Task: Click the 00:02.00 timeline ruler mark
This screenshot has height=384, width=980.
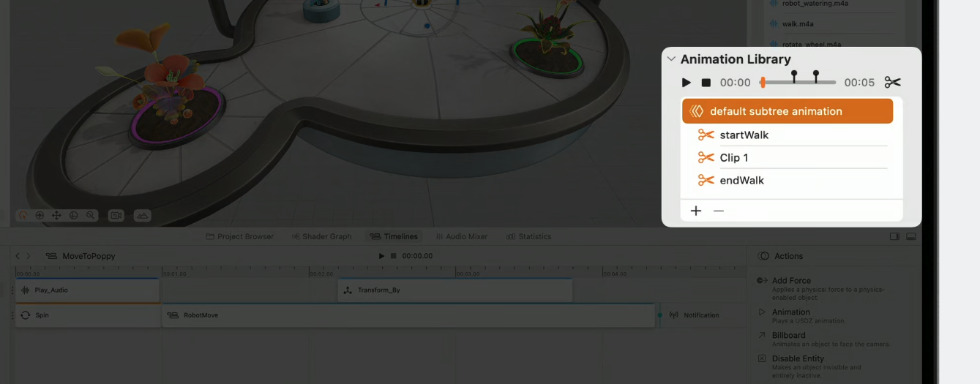Action: coord(321,274)
